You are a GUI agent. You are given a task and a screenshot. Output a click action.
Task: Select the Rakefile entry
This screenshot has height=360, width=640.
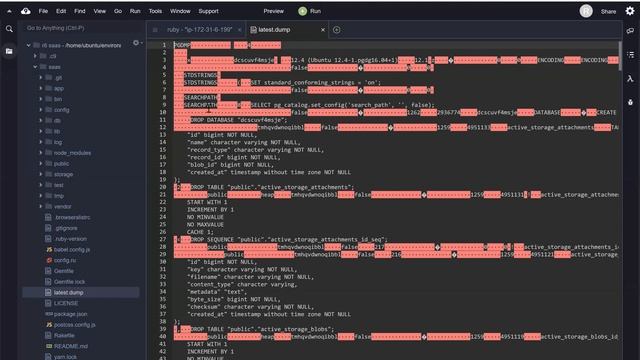pos(64,336)
